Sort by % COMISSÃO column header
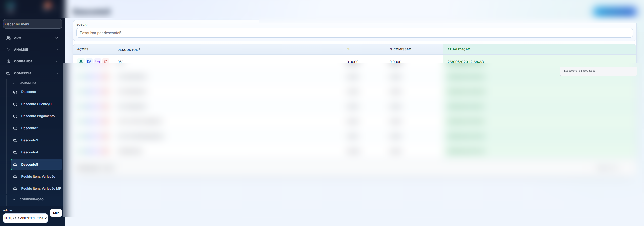The image size is (644, 226). point(400,49)
